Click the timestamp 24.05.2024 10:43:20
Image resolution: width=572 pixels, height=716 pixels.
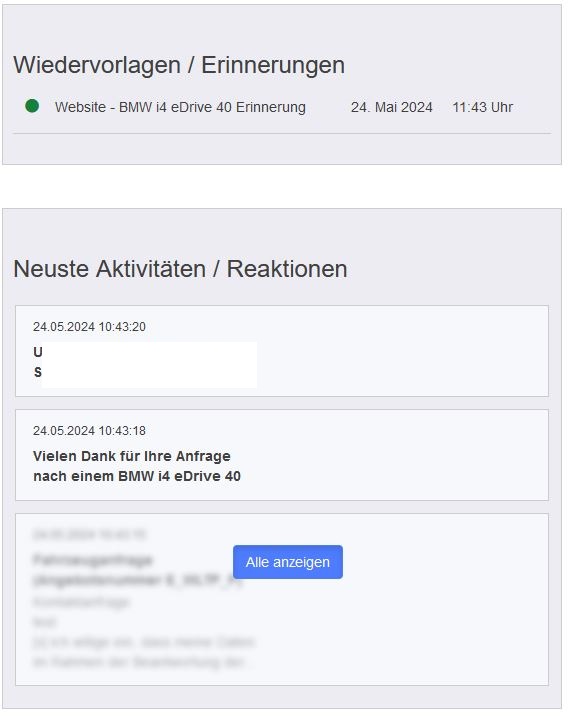coord(89,327)
